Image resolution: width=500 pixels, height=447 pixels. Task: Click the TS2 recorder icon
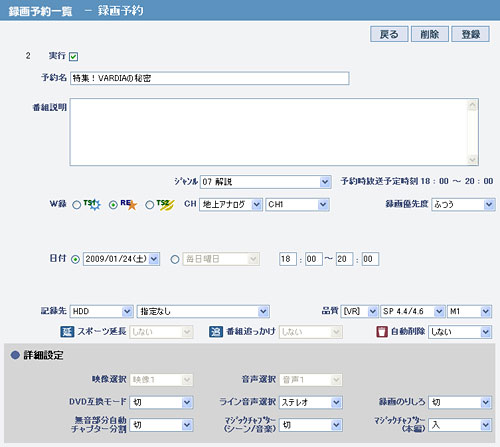(x=165, y=205)
